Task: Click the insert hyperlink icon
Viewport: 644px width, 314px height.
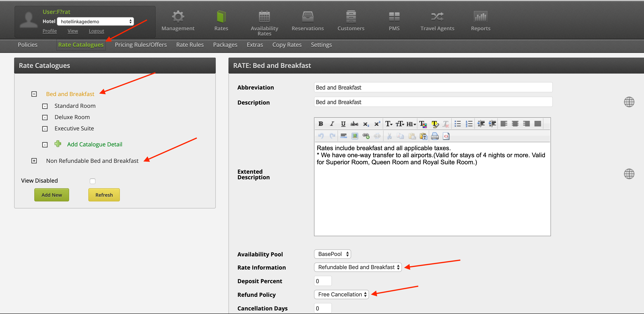Action: coord(366,136)
